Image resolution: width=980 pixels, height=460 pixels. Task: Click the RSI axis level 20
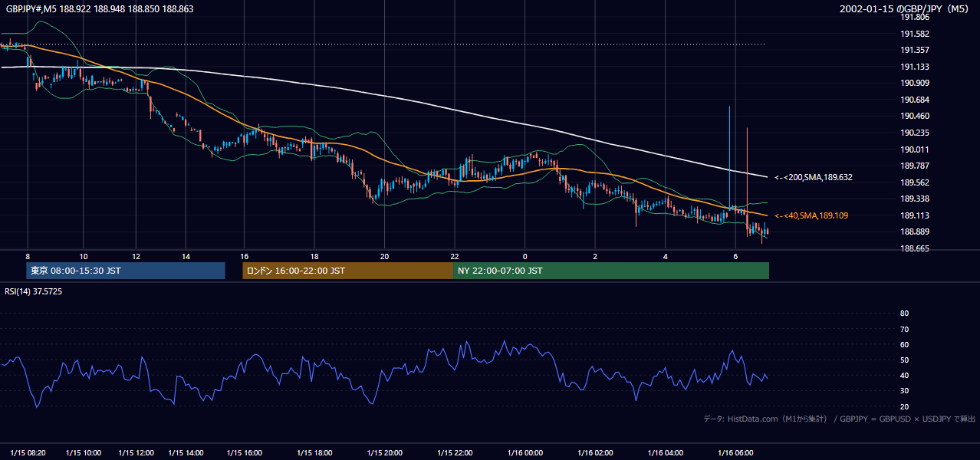(904, 407)
